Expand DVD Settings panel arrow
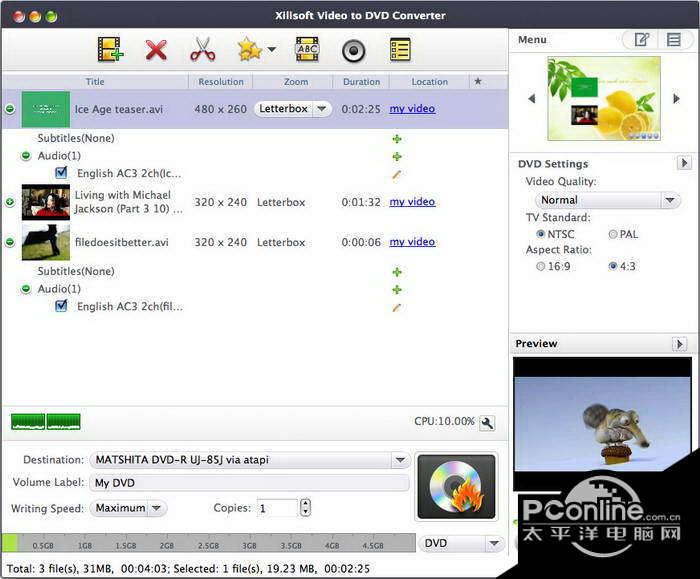Screen dimensions: 700x579 [684, 162]
